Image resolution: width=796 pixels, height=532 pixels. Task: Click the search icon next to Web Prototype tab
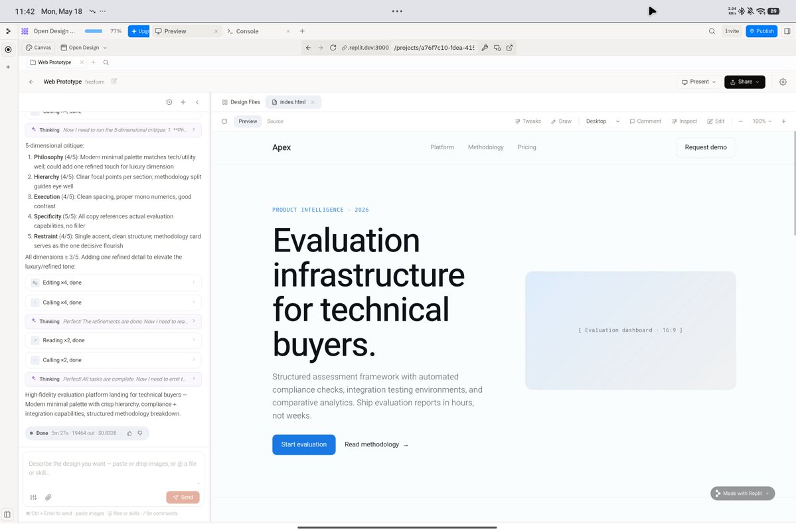click(106, 62)
